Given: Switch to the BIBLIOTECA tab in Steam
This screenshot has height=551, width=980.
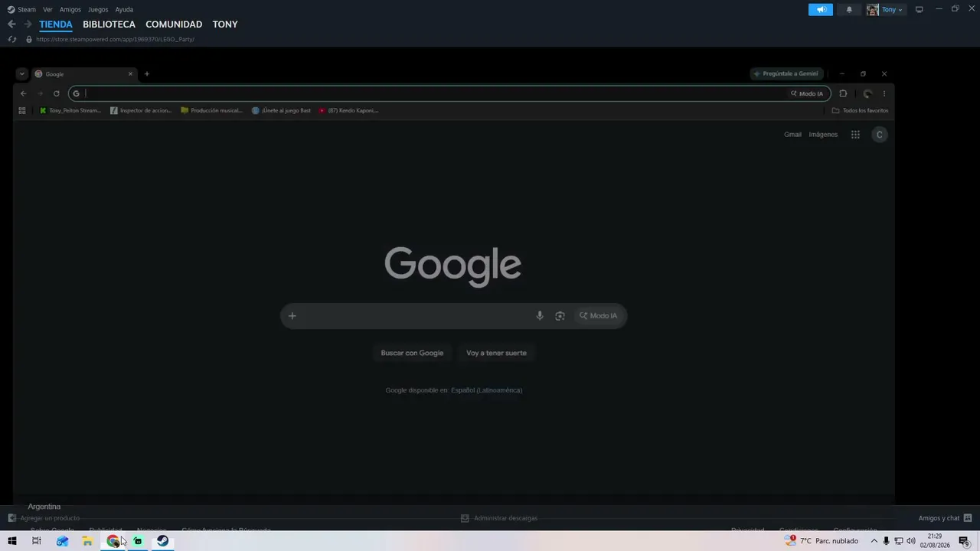Looking at the screenshot, I should pyautogui.click(x=109, y=24).
